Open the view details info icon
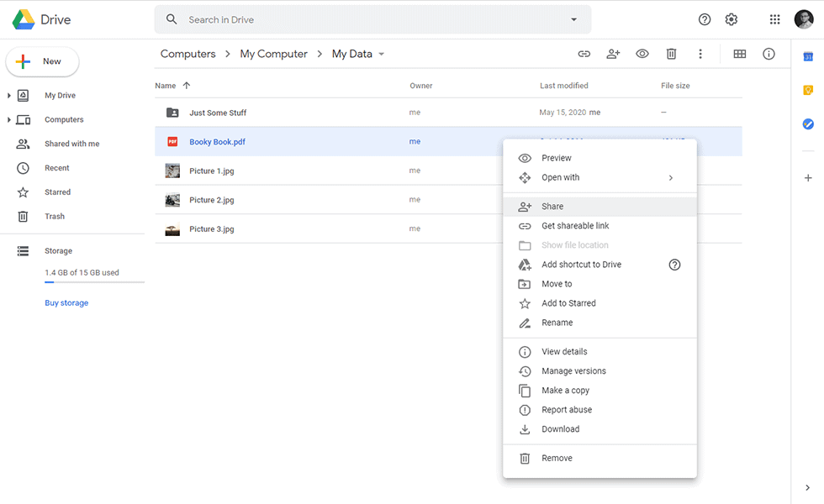The width and height of the screenshot is (824, 504). coord(769,54)
